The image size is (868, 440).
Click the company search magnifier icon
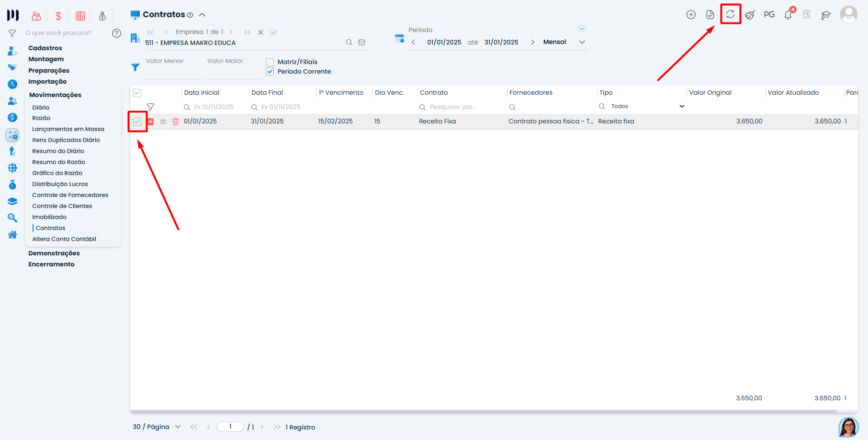point(349,43)
